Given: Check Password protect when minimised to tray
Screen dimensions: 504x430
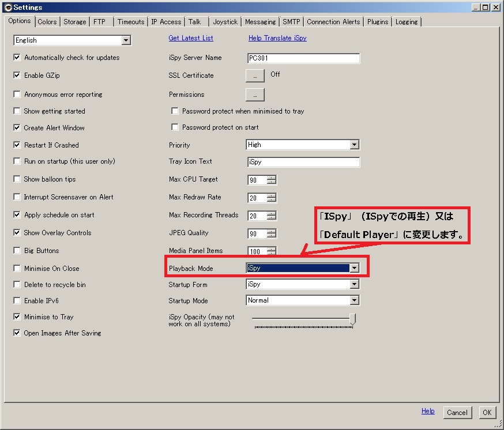Looking at the screenshot, I should point(175,111).
